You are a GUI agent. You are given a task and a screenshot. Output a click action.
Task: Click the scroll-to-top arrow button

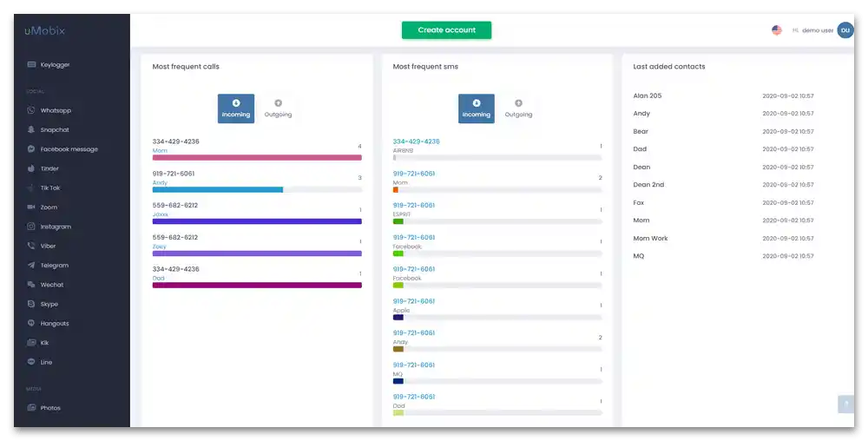pyautogui.click(x=845, y=404)
